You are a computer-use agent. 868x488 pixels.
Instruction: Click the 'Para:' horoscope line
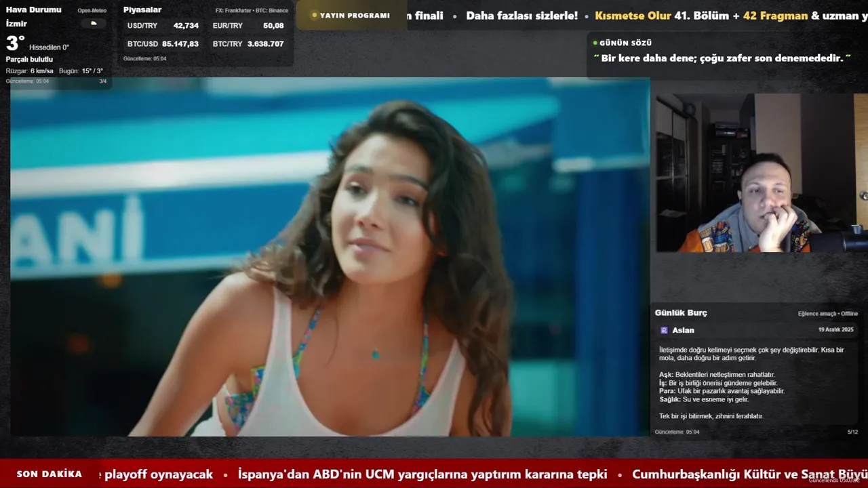tap(722, 391)
